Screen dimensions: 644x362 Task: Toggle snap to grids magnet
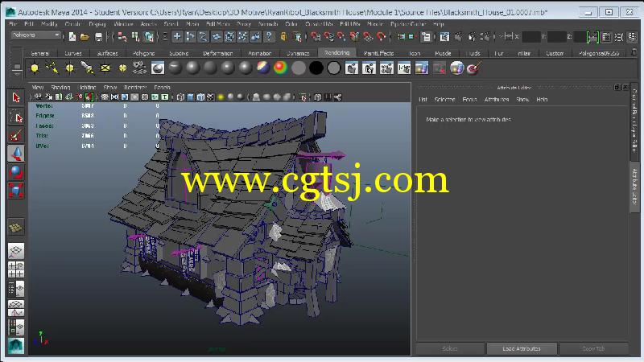point(316,37)
